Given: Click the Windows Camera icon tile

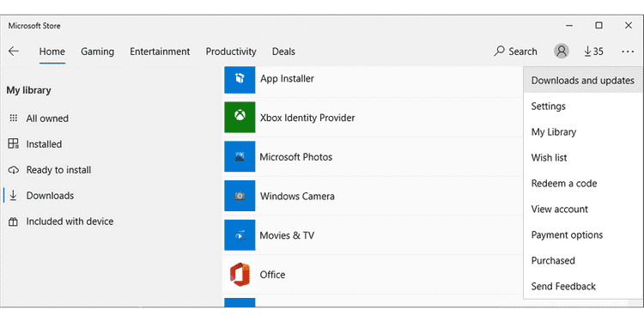Looking at the screenshot, I should (x=240, y=196).
